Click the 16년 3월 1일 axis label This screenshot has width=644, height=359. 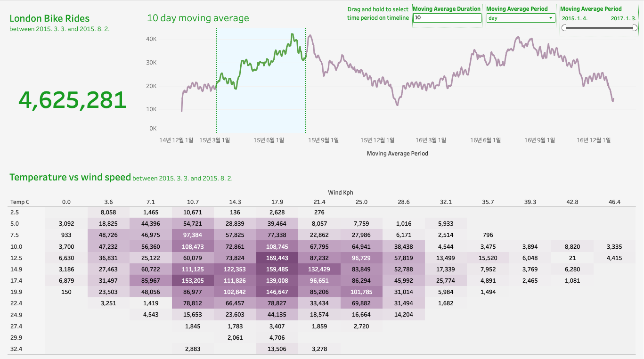tap(431, 140)
